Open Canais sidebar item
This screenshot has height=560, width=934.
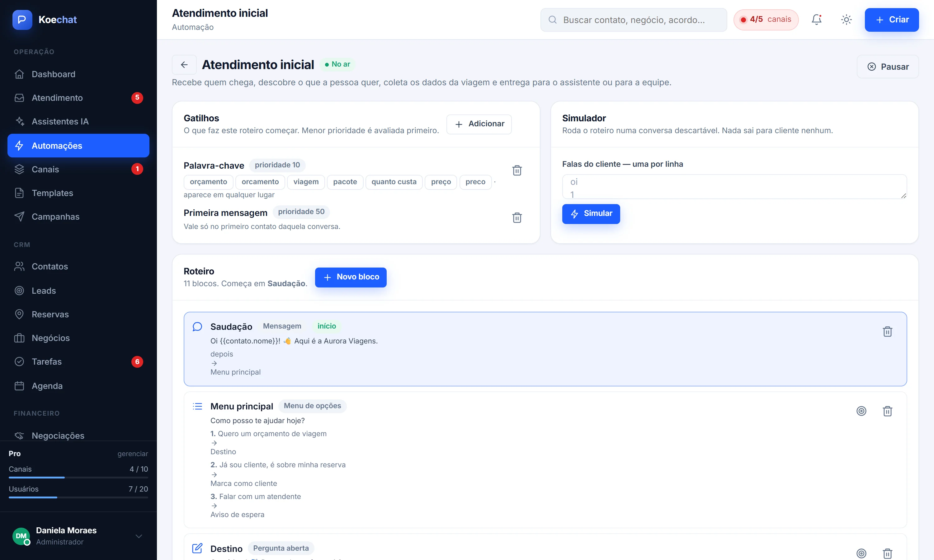click(x=78, y=170)
